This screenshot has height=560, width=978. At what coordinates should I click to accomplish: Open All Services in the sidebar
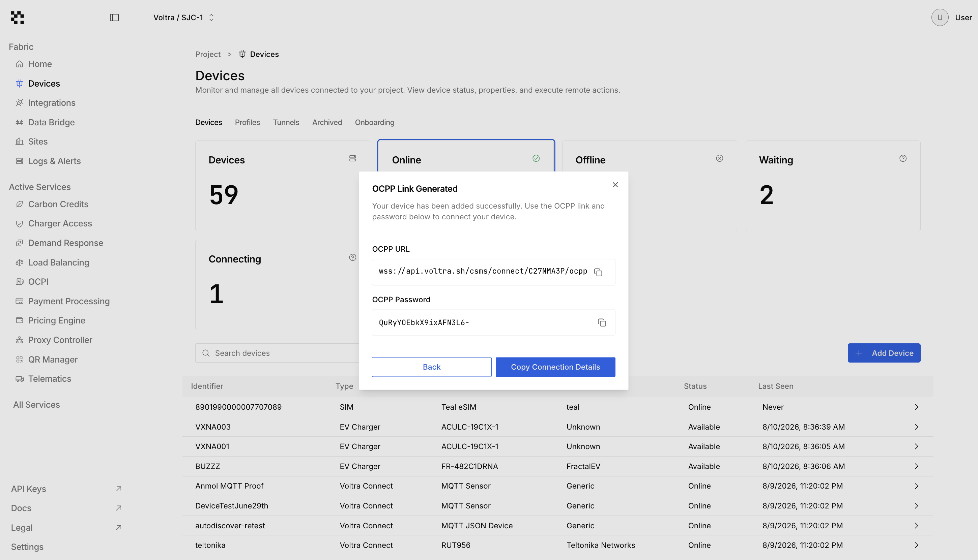click(x=36, y=405)
